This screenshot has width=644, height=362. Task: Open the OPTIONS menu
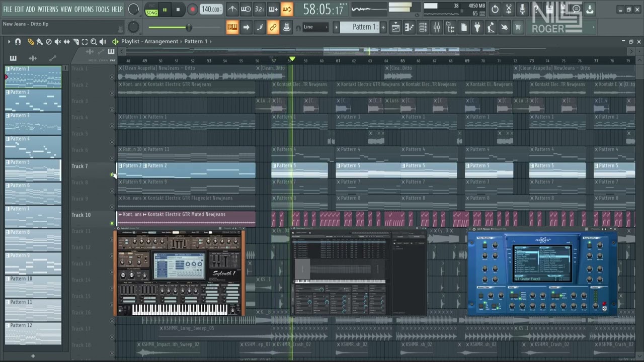(x=84, y=9)
